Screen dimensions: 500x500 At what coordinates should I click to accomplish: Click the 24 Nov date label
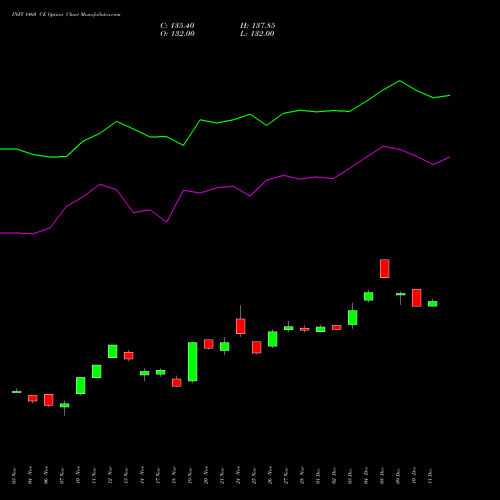coord(238,476)
